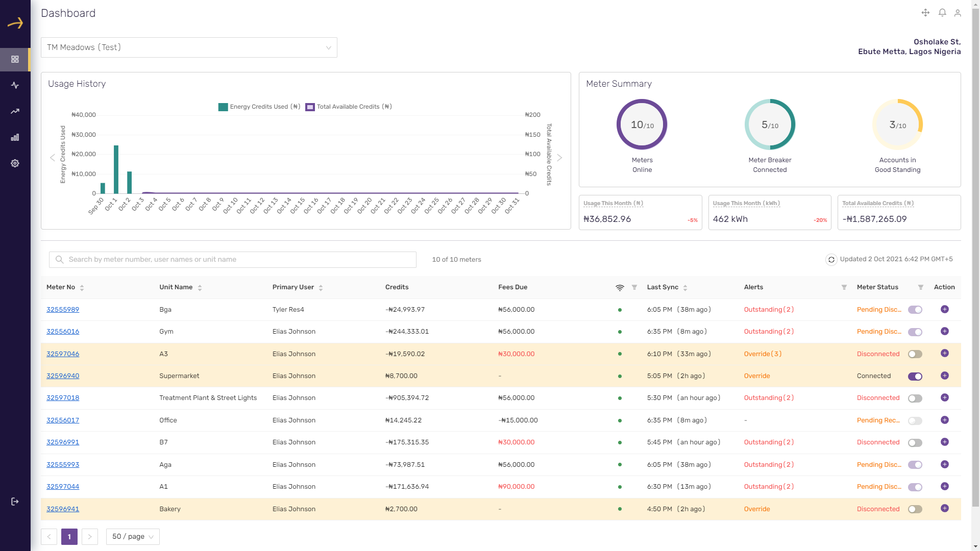The image size is (980, 551).
Task: Sort table by Primary User
Action: [x=321, y=288]
